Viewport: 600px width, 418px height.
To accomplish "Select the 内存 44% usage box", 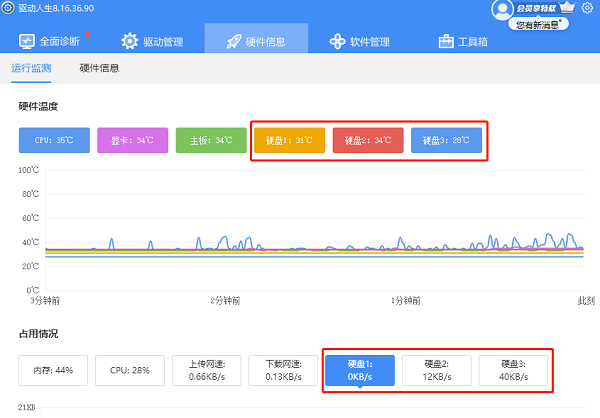I will [54, 370].
